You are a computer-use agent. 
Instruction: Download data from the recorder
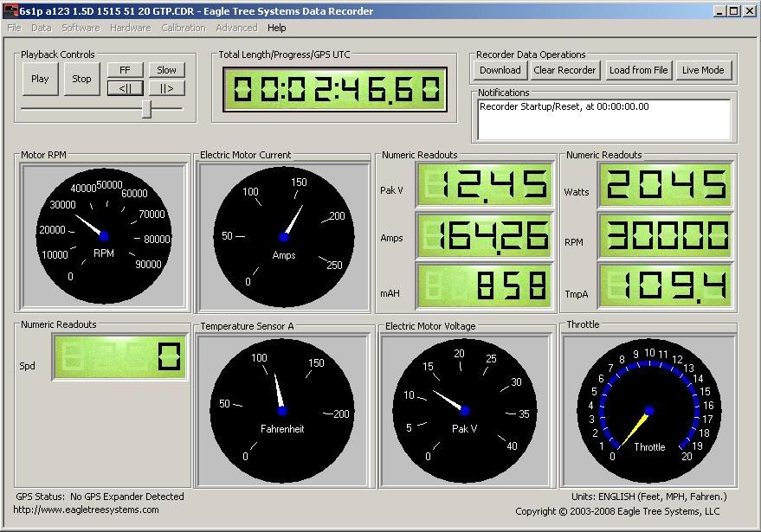coord(500,70)
